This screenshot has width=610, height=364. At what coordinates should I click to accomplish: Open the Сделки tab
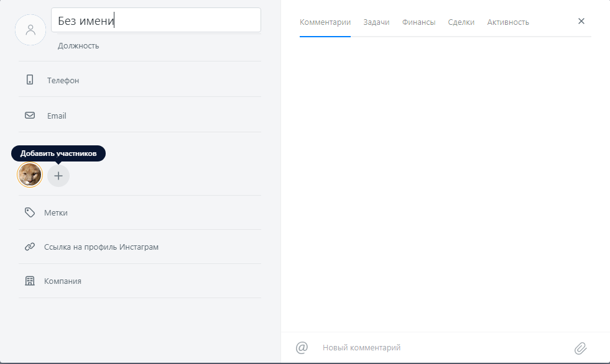click(461, 22)
